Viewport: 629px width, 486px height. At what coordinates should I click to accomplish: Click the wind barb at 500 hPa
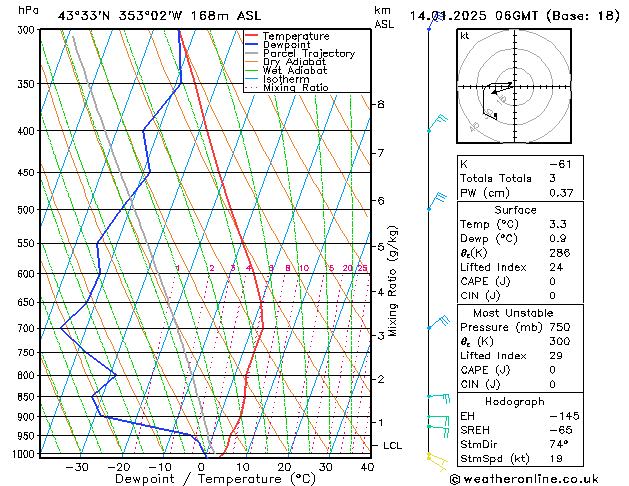[437, 201]
